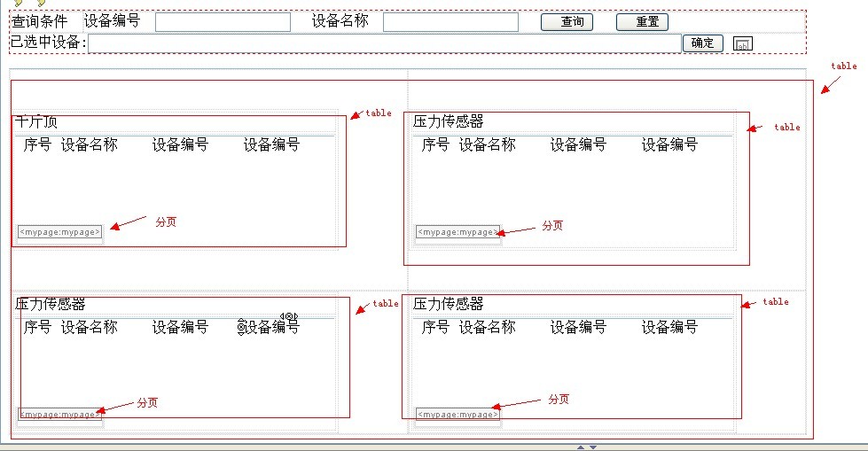This screenshot has width=868, height=451.
Task: Select 设备名称 header in the 千斤顶 table
Action: click(90, 145)
